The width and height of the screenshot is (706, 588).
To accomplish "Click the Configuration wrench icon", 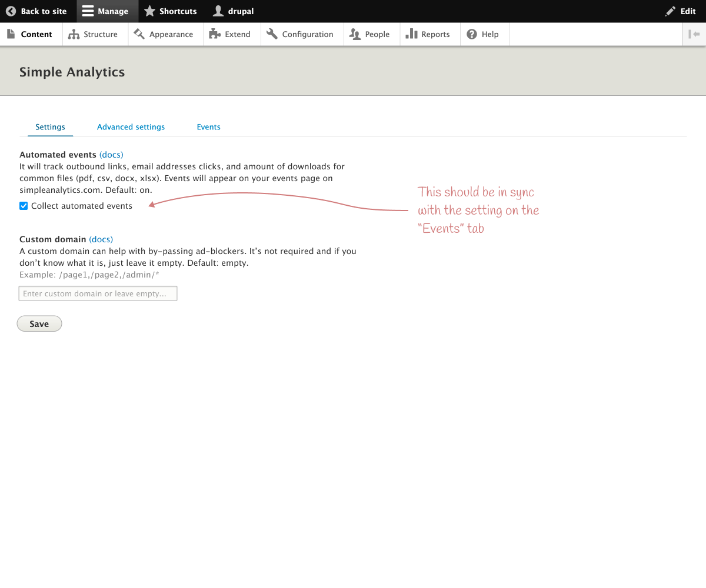I will [272, 34].
